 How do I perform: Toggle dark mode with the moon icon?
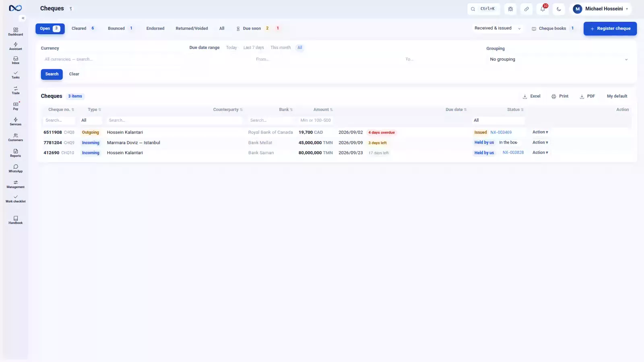[x=559, y=9]
